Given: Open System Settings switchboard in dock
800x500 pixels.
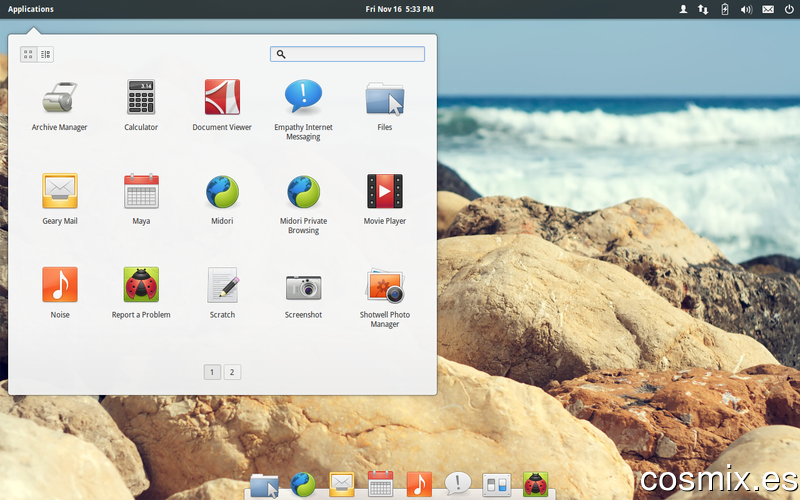Looking at the screenshot, I should 497,485.
